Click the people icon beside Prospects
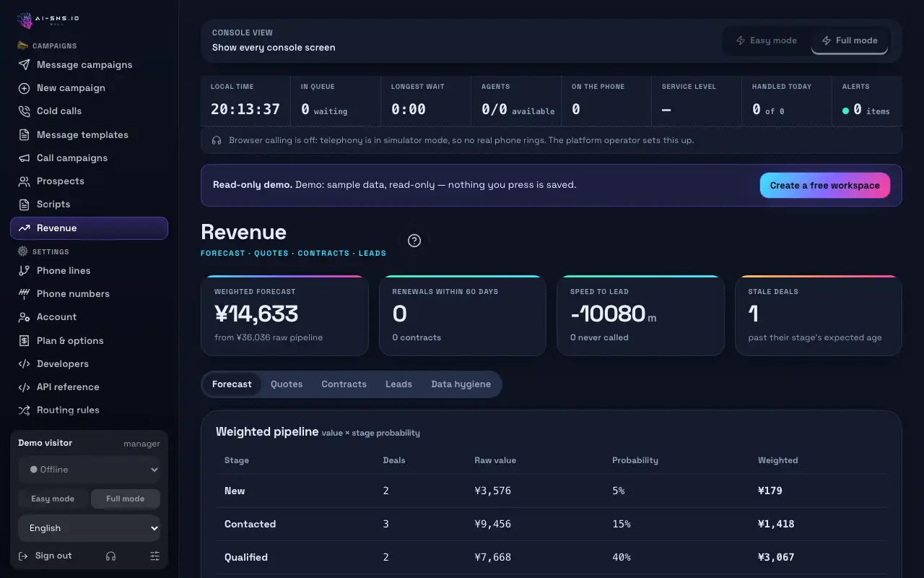This screenshot has height=578, width=924. [x=25, y=181]
